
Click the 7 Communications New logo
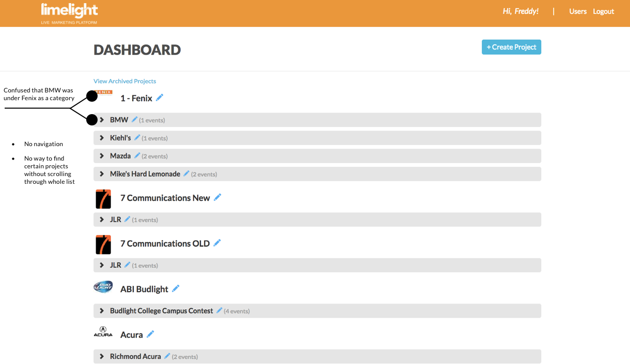103,199
